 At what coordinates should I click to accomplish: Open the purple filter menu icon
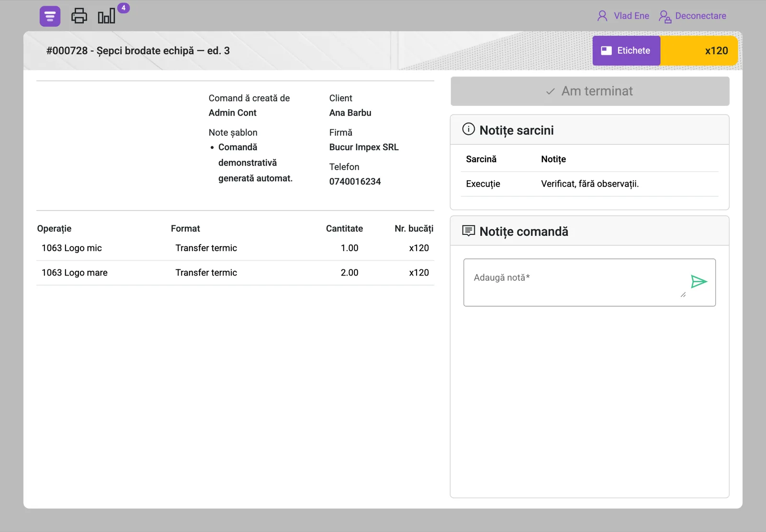[x=50, y=16]
